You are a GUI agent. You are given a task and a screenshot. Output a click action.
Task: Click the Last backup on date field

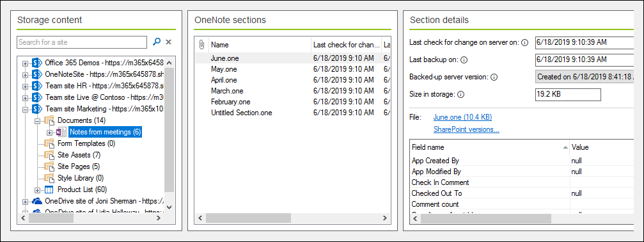(584, 60)
